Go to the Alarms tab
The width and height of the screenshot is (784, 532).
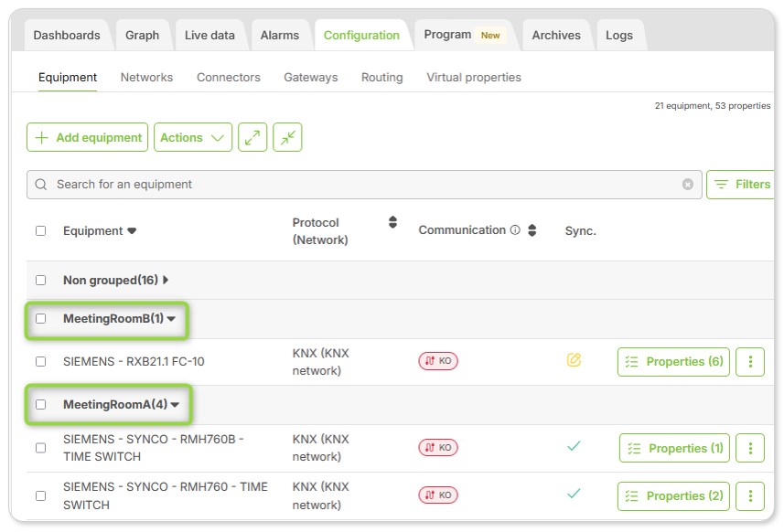point(280,36)
